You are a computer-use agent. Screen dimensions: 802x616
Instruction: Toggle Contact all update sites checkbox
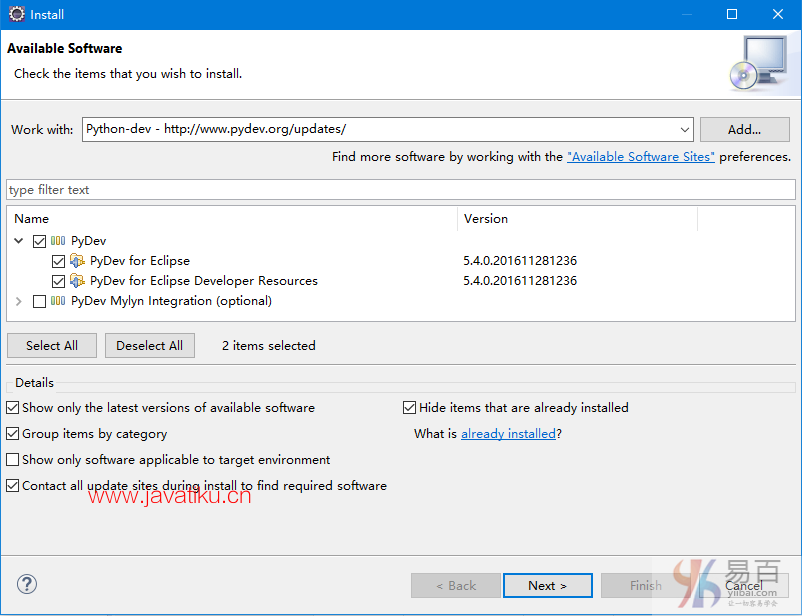click(13, 486)
